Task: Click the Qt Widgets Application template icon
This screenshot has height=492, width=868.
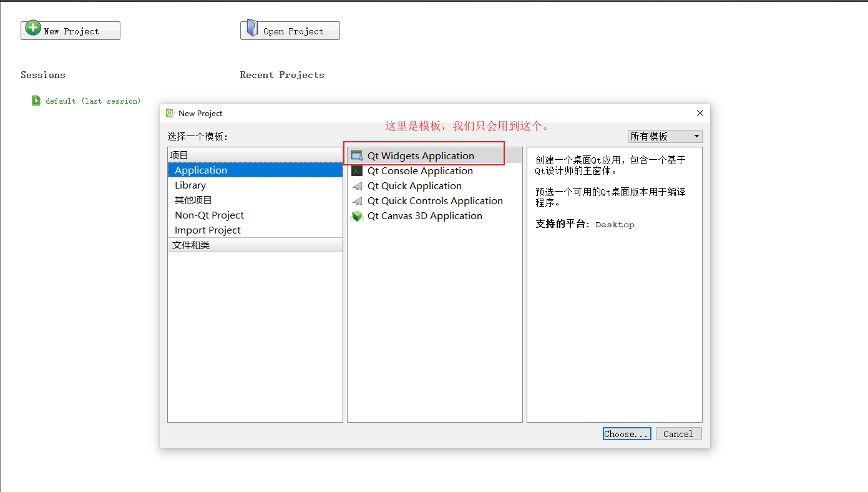Action: (357, 156)
